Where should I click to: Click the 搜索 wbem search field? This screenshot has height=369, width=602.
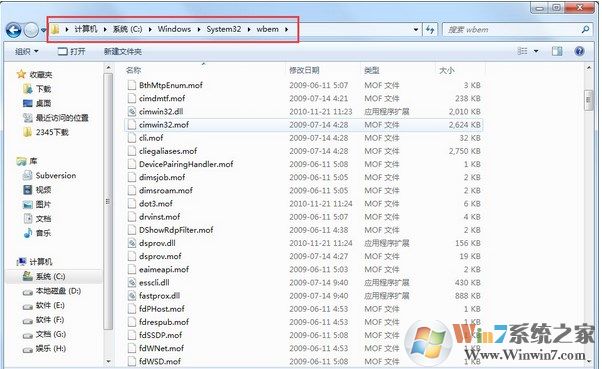coord(512,30)
